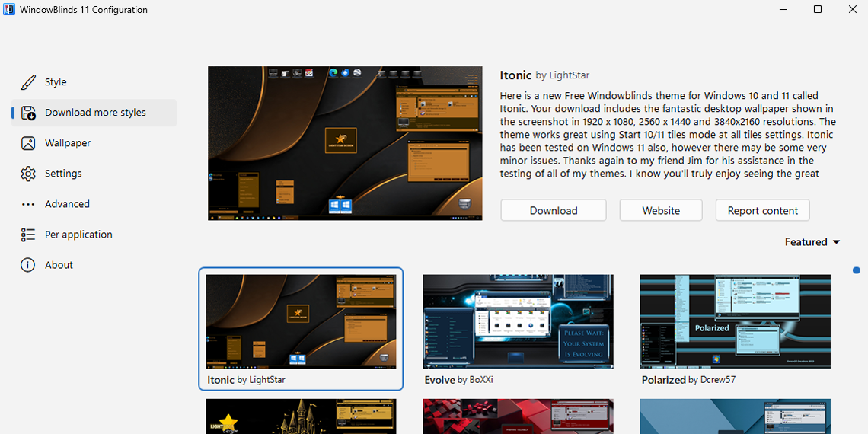Click the 'Itonic by LightStar' card caption
868x434 pixels.
tap(247, 380)
